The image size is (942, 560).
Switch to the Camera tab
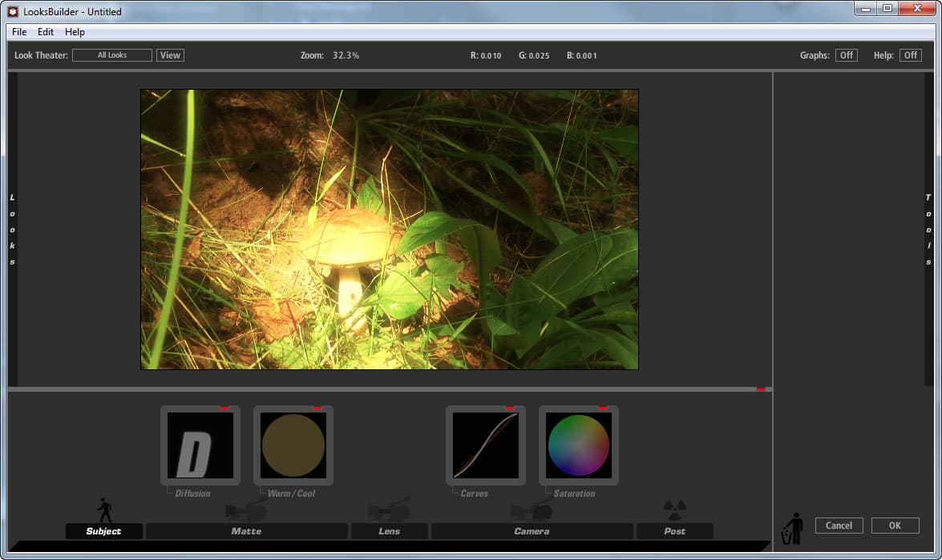click(532, 531)
